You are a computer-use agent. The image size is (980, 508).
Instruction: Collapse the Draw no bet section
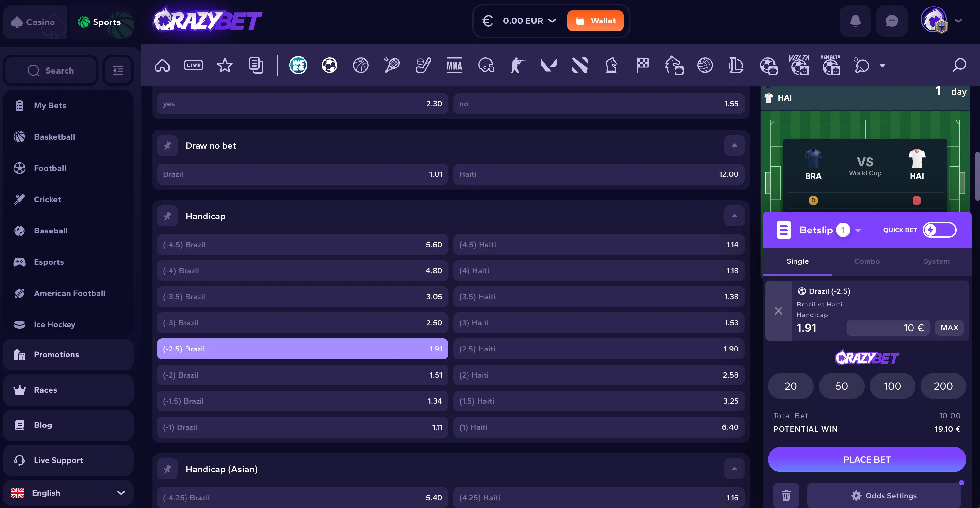(734, 145)
